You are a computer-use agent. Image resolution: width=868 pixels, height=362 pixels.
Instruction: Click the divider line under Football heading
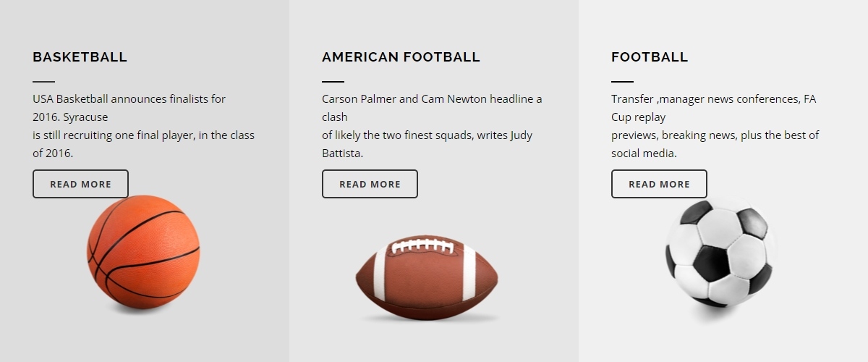point(622,82)
